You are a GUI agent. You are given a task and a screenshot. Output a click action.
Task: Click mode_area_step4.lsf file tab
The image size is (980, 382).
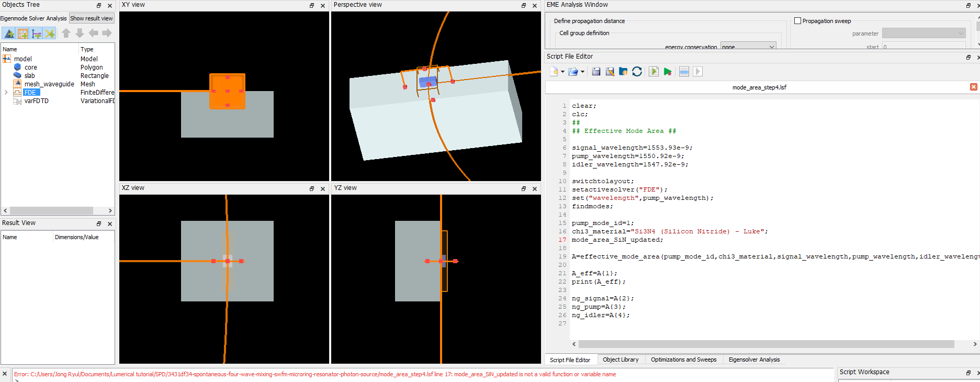pyautogui.click(x=759, y=87)
